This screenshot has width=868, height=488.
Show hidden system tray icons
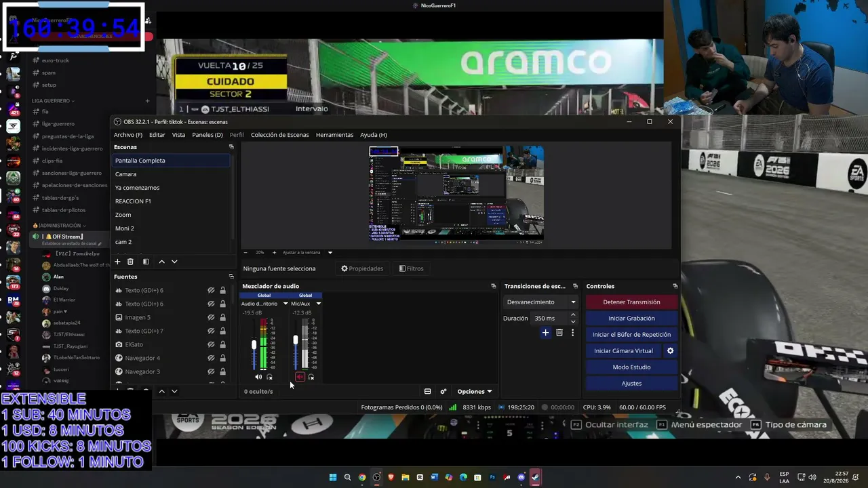[738, 477]
